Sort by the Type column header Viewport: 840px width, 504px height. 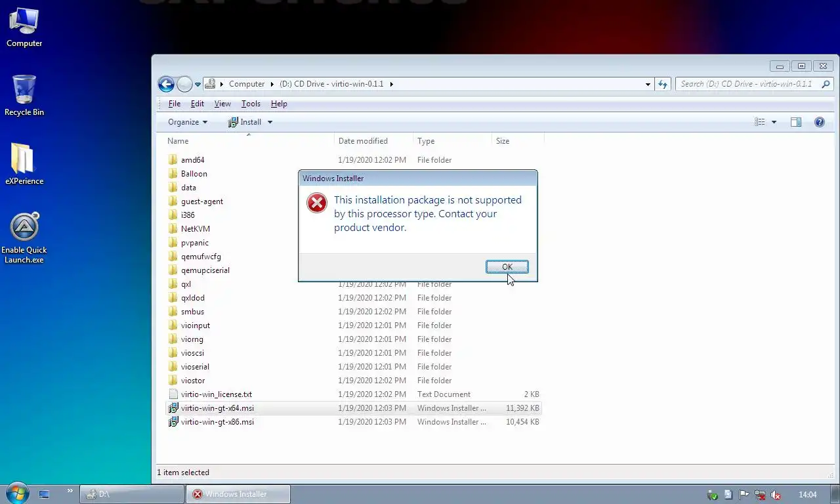[x=426, y=141]
